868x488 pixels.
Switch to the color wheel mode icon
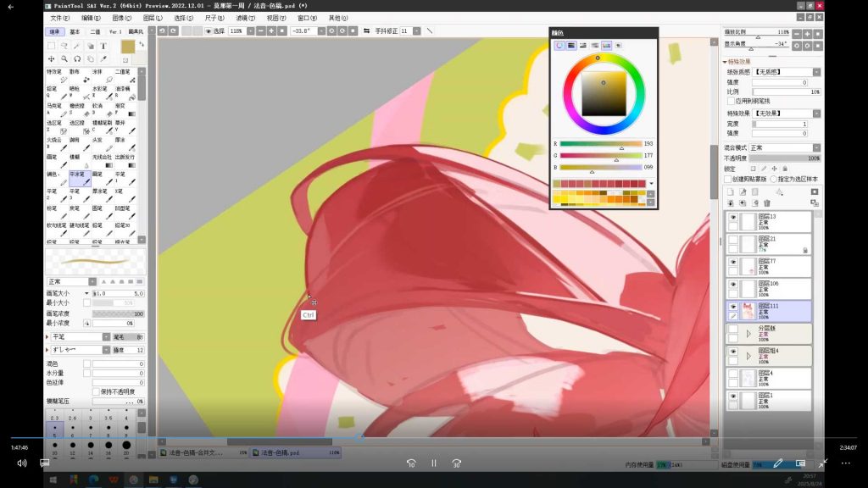[x=560, y=45]
